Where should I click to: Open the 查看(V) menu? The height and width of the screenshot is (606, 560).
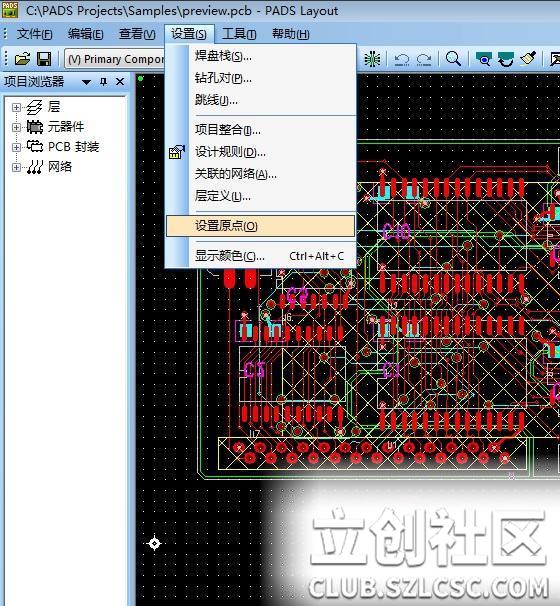click(137, 34)
